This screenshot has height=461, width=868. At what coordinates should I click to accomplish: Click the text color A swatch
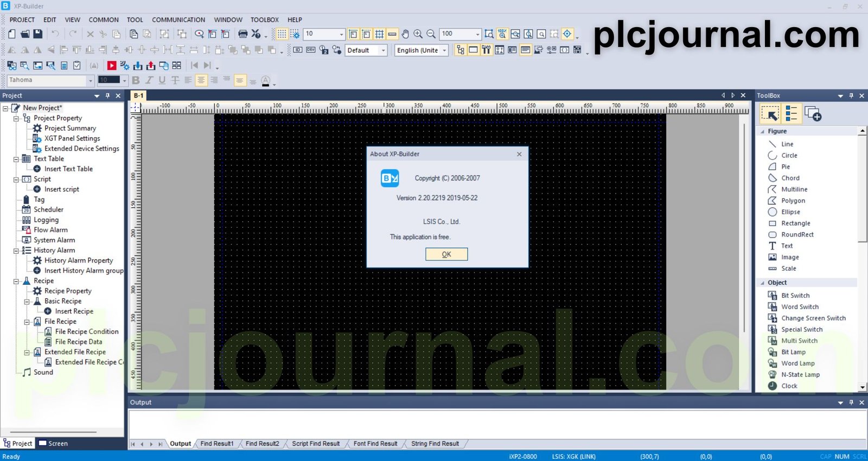(x=265, y=81)
